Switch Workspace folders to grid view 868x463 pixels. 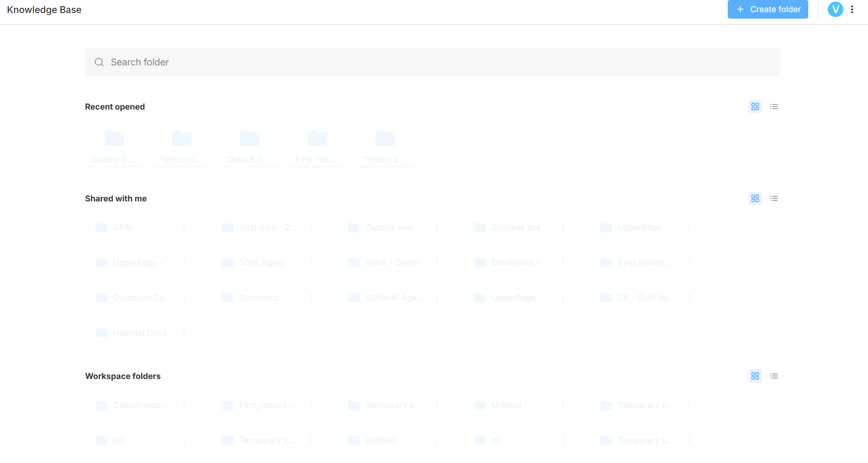tap(755, 376)
